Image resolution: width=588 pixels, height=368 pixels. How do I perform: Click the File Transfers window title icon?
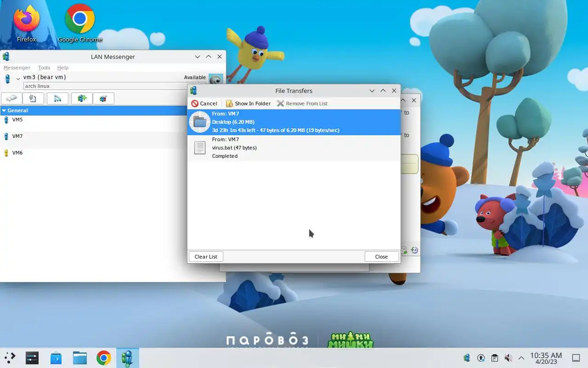[193, 91]
